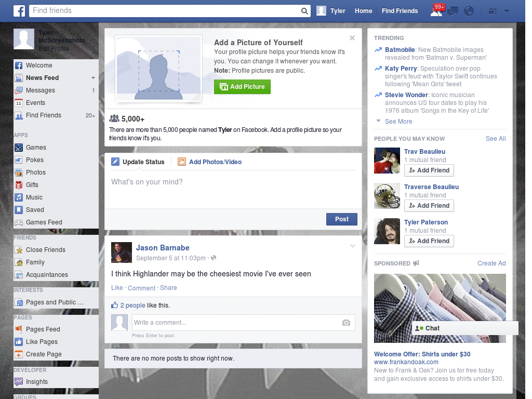Click the Music app icon
Image resolution: width=532 pixels, height=399 pixels.
point(19,197)
